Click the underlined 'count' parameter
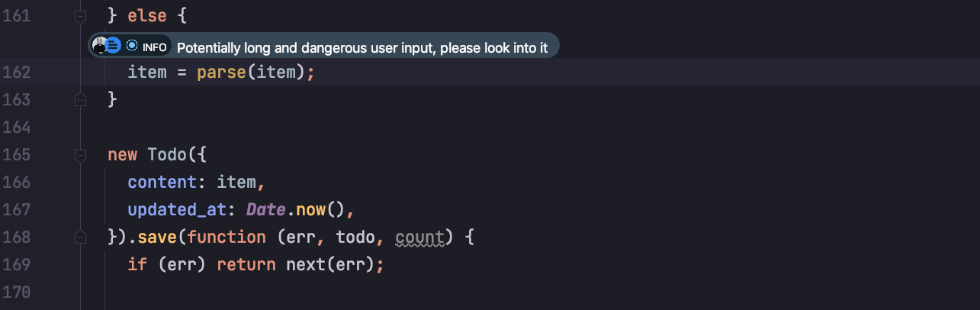 [x=419, y=237]
